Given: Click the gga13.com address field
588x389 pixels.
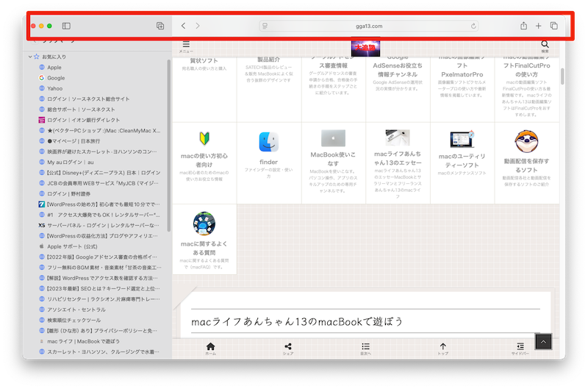Looking at the screenshot, I should click(x=369, y=26).
